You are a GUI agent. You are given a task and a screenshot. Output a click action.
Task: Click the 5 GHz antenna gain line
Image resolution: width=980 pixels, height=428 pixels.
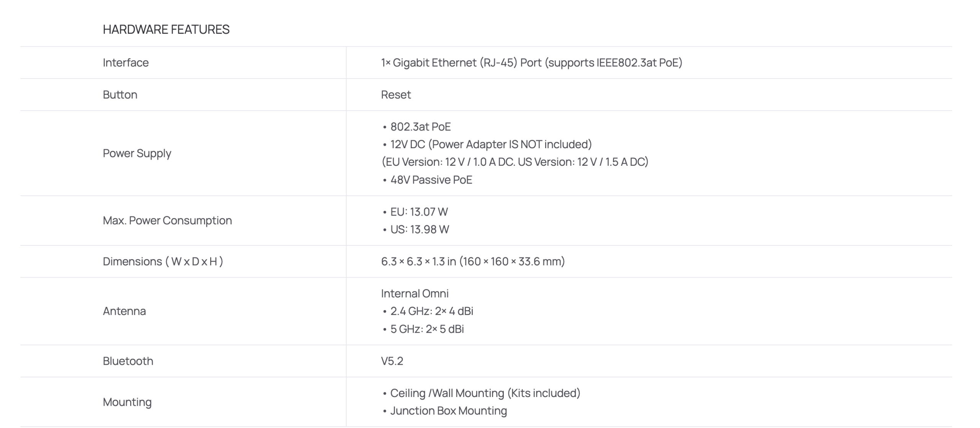[427, 329]
